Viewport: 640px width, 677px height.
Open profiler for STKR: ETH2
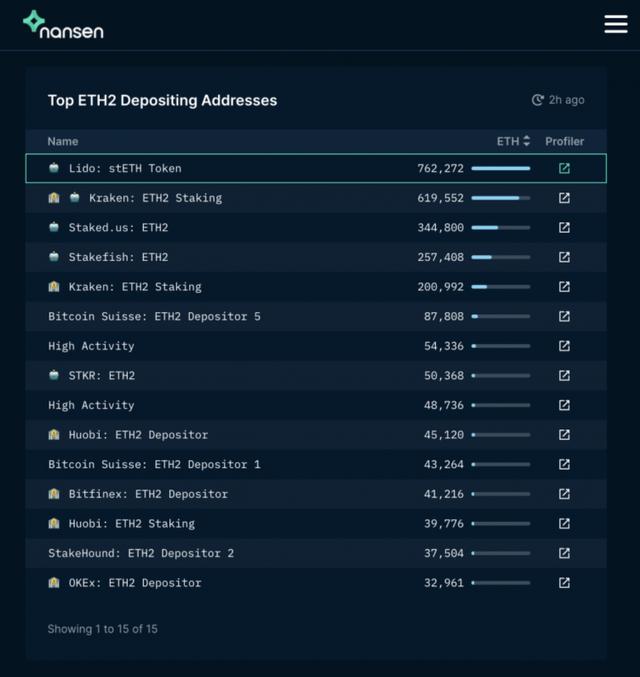[564, 376]
